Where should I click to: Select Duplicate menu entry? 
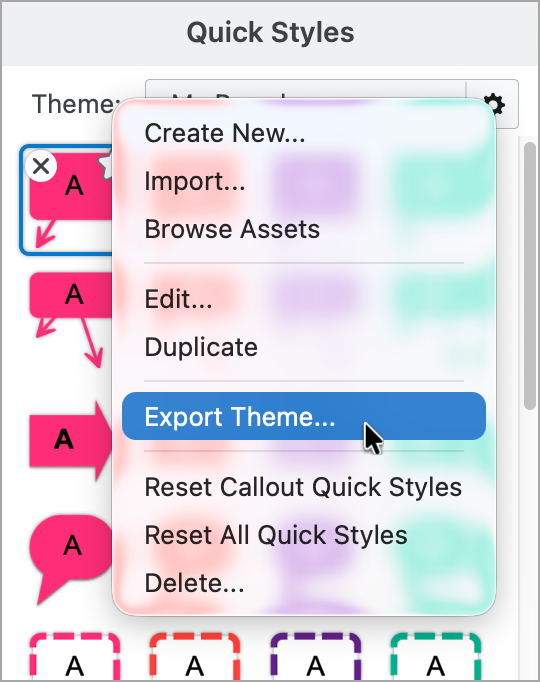[303, 347]
